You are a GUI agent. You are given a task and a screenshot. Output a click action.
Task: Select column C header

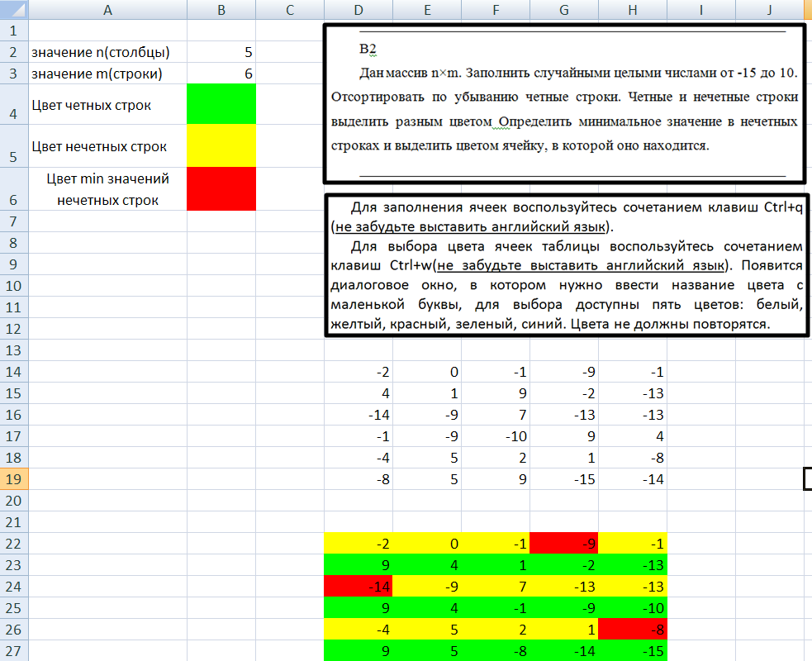point(290,9)
